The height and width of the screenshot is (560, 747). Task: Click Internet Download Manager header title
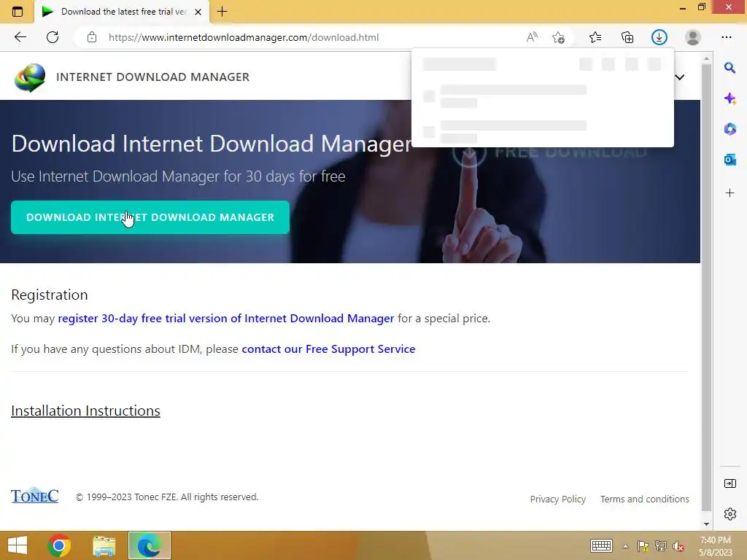(153, 77)
